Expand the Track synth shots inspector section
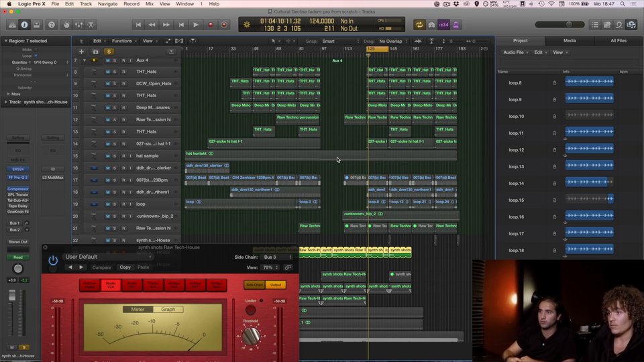 click(x=6, y=102)
